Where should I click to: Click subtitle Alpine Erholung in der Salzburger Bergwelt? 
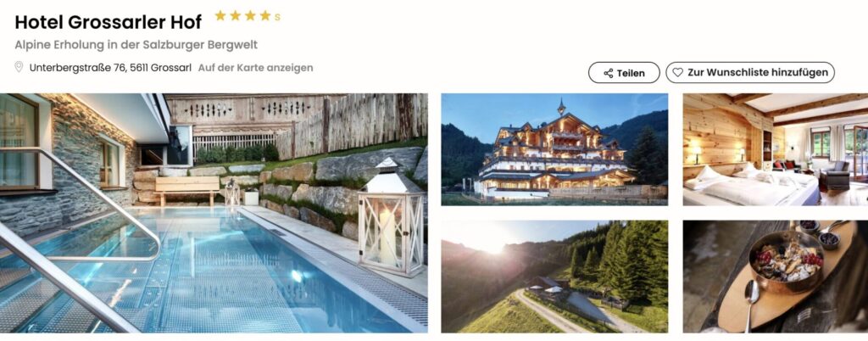click(x=136, y=45)
